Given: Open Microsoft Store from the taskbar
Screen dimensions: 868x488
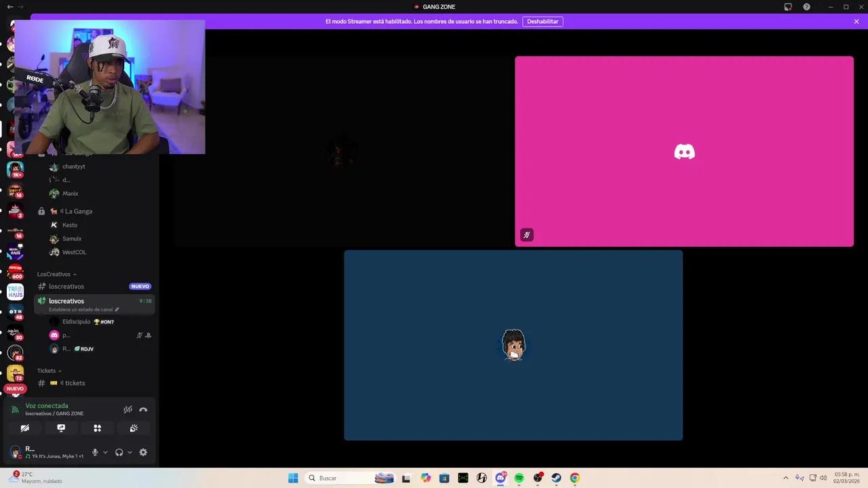Looking at the screenshot, I should pos(444,478).
